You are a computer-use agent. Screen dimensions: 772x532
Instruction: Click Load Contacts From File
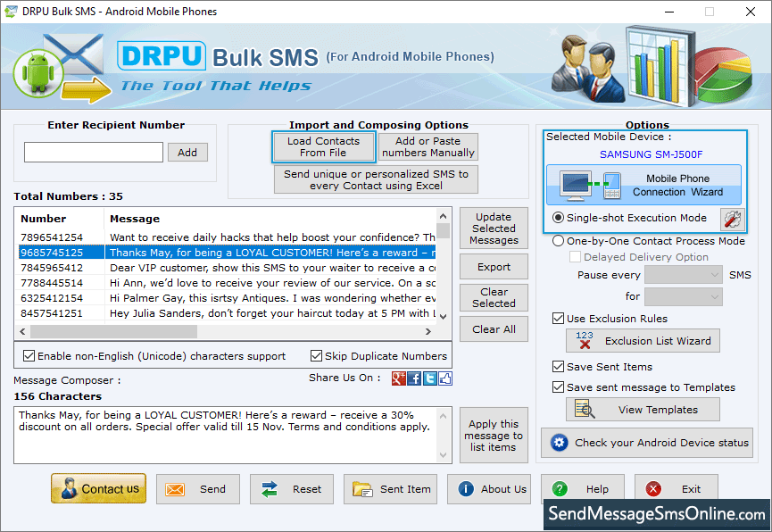click(323, 146)
